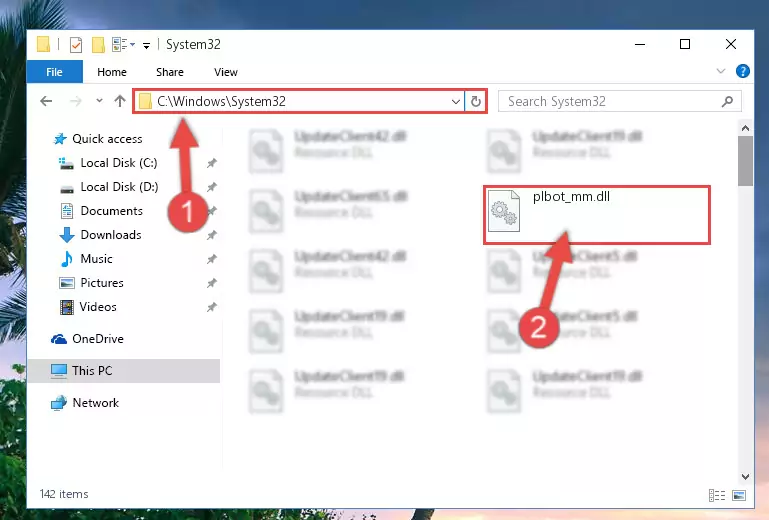This screenshot has width=769, height=520.
Task: Click the window folder icon in title bar
Action: click(44, 45)
